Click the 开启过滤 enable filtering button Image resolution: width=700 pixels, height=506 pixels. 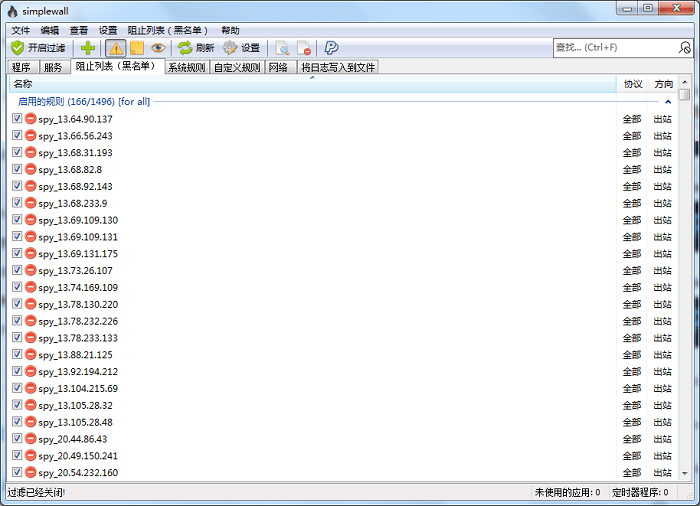(38, 47)
